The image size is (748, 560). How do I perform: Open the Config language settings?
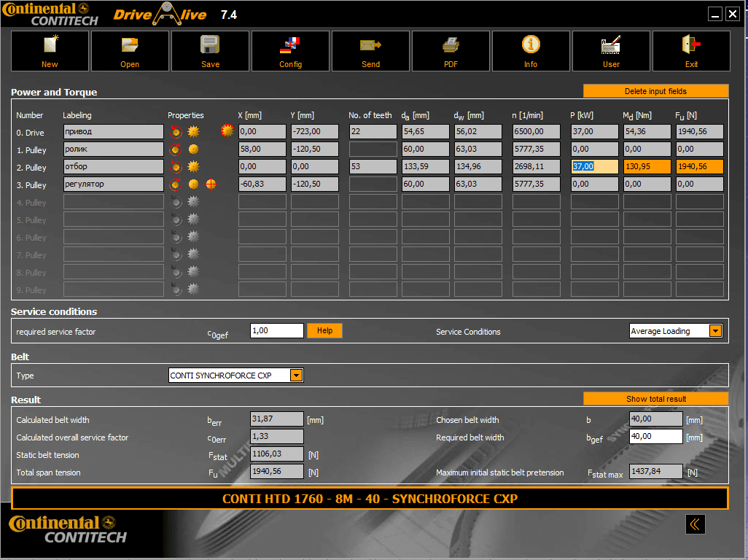coord(290,50)
